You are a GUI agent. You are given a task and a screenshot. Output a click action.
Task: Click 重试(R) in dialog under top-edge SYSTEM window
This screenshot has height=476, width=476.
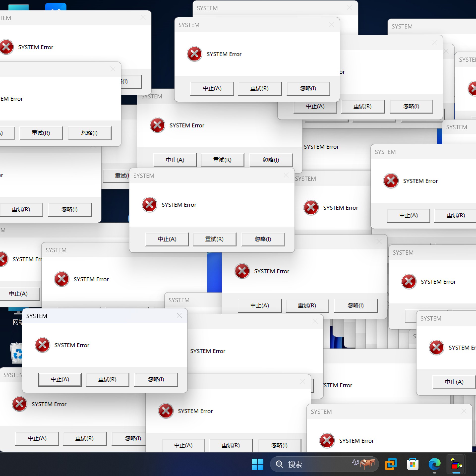[x=259, y=89]
